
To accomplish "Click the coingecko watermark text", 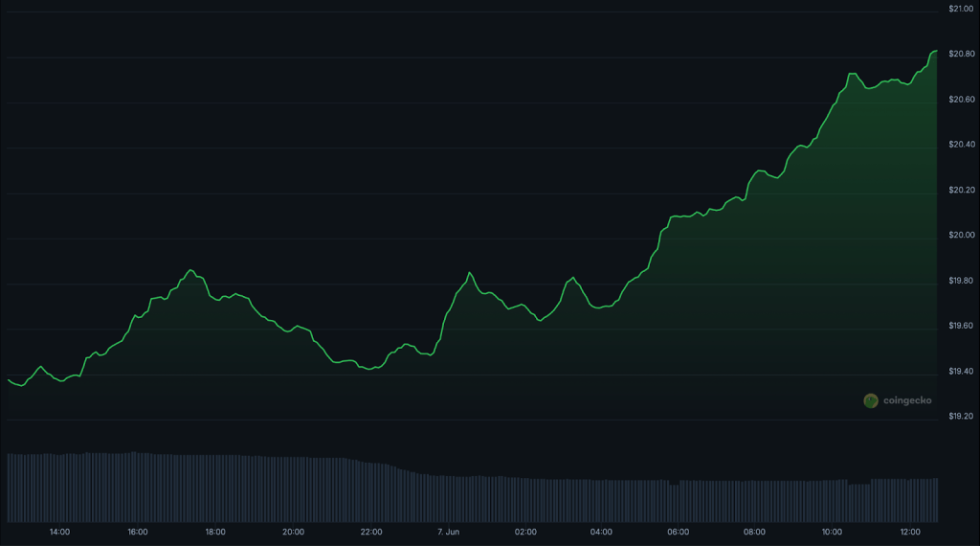I will (x=905, y=401).
